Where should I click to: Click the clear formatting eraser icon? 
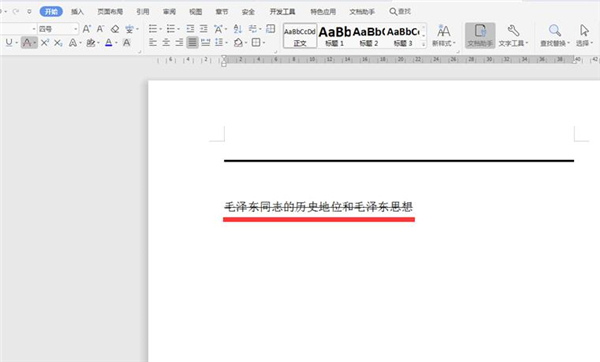coord(115,29)
